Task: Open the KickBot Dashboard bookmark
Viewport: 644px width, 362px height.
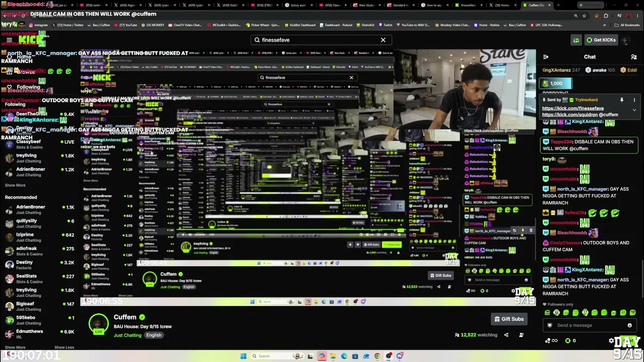Action: tap(300, 25)
